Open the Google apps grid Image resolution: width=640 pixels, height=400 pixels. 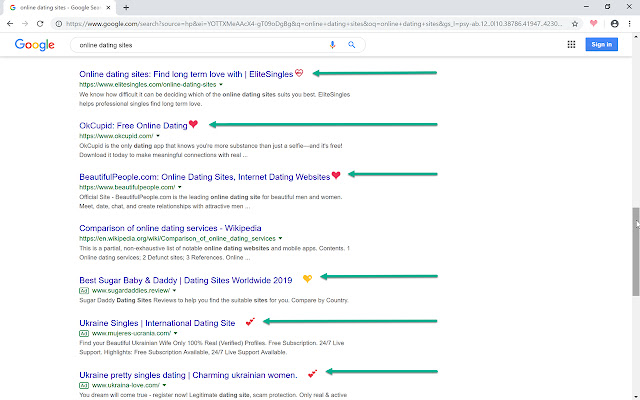571,44
